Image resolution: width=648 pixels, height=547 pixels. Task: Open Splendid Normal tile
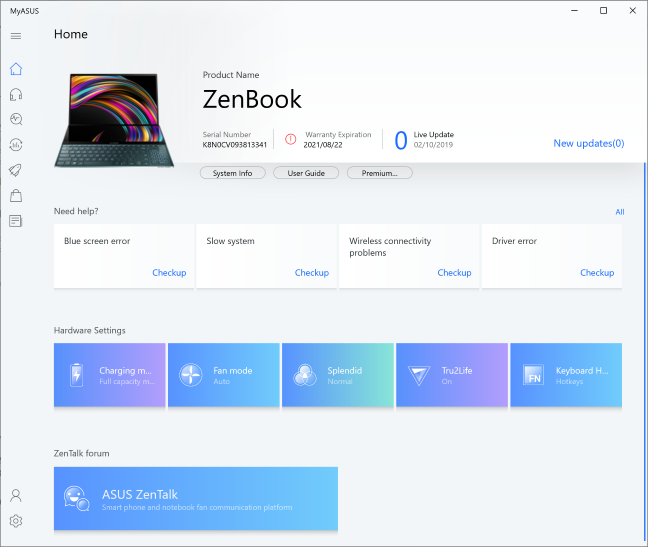[x=338, y=375]
